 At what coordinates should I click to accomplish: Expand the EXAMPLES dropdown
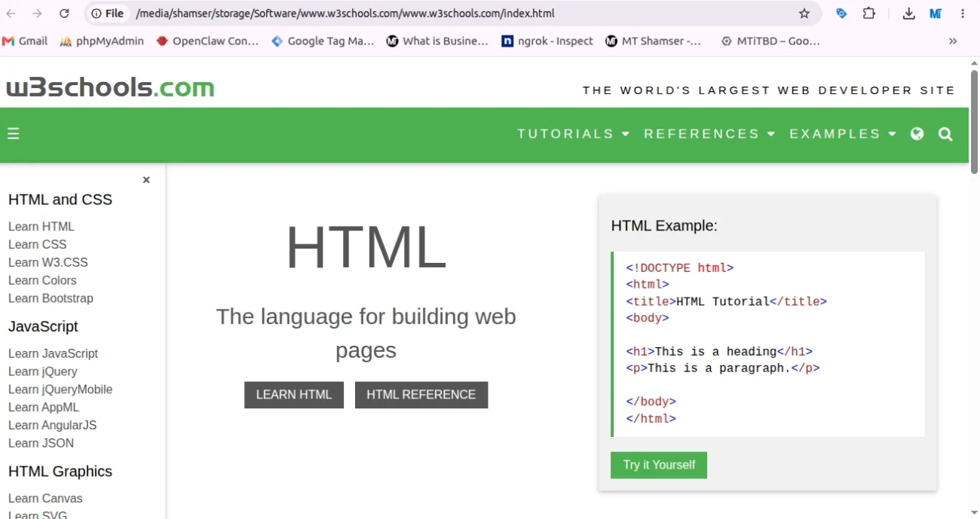[x=843, y=134]
